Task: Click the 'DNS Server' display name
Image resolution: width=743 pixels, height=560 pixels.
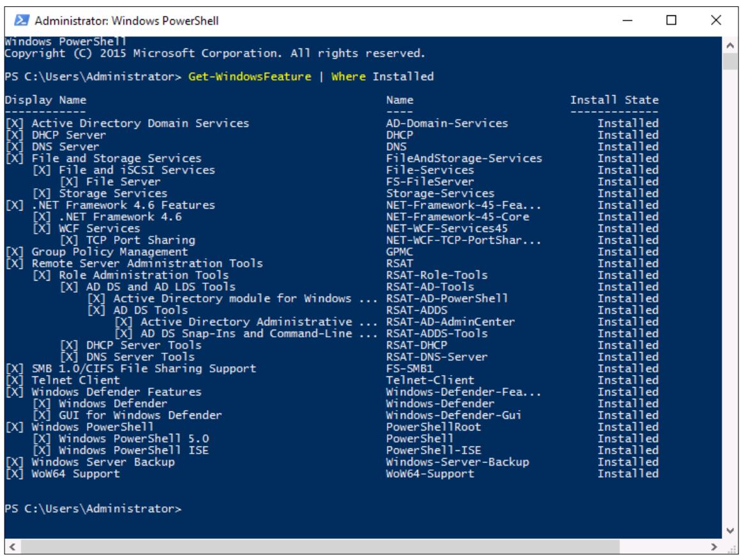Action: tap(65, 147)
